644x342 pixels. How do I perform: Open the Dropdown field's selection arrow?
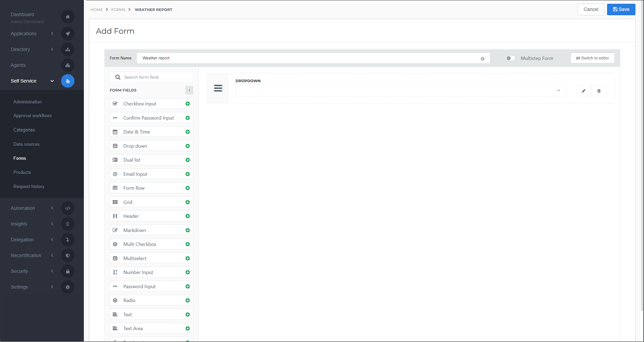point(558,90)
